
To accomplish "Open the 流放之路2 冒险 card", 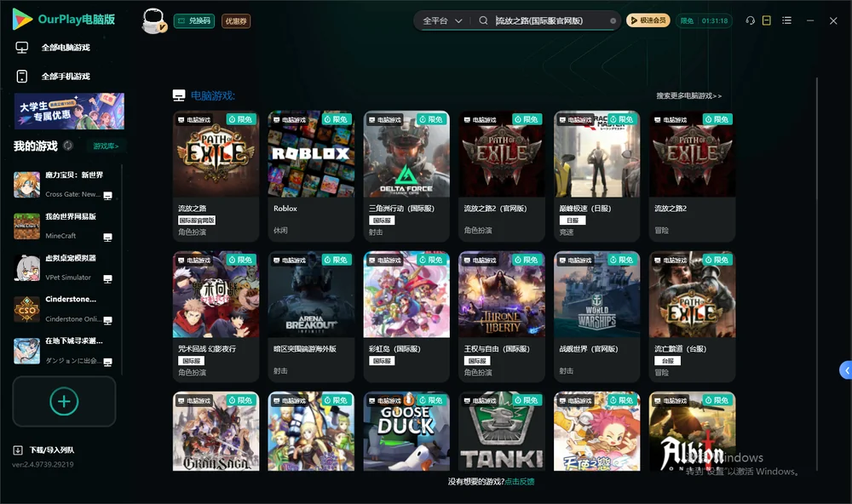I will point(692,176).
